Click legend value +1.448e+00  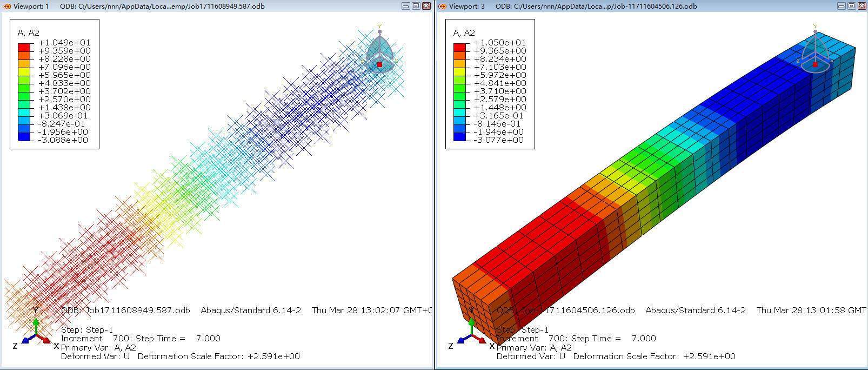500,107
